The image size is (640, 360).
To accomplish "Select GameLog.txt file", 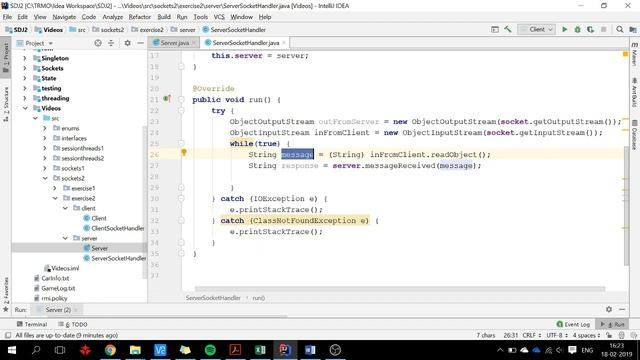I will coord(54,288).
